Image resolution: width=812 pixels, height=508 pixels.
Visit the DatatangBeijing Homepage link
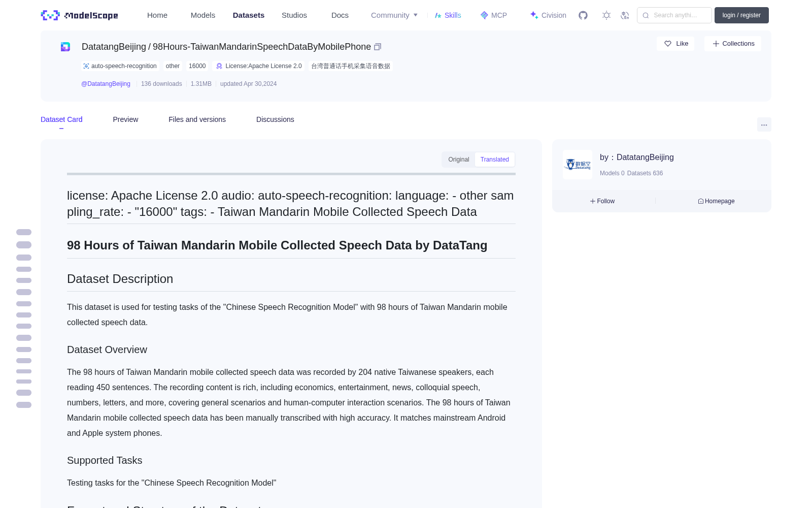(716, 201)
